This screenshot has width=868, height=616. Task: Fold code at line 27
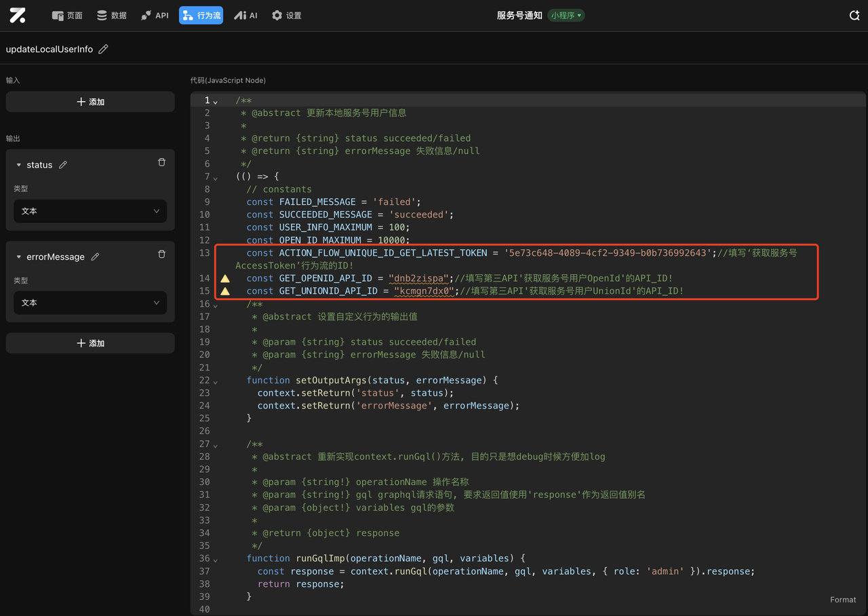[x=216, y=445]
